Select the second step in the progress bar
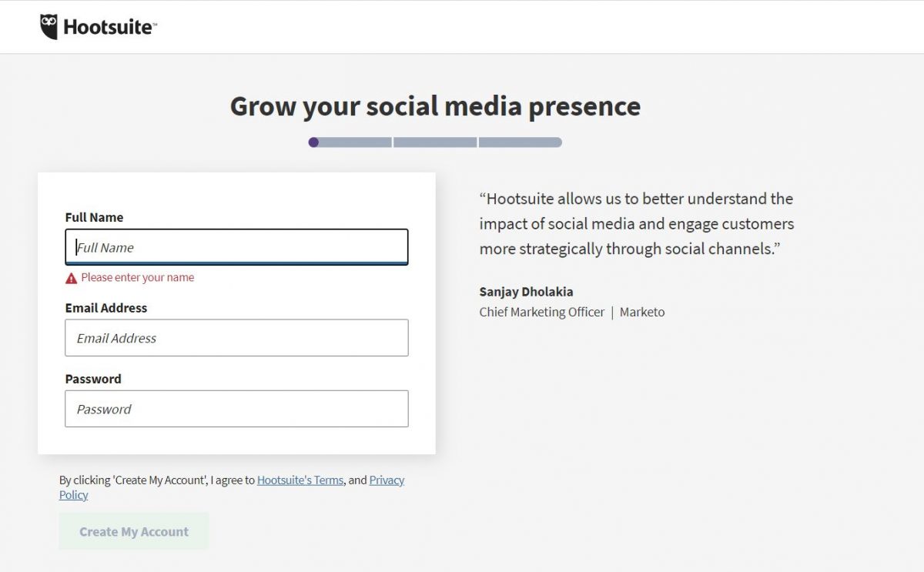The height and width of the screenshot is (572, 924). tap(434, 142)
